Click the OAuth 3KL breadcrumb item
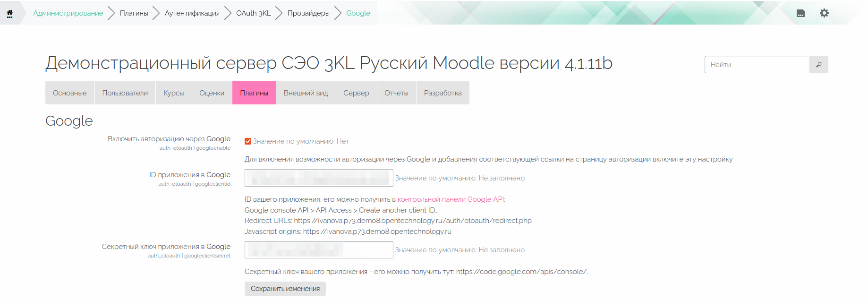The width and height of the screenshot is (868, 300). coord(254,13)
